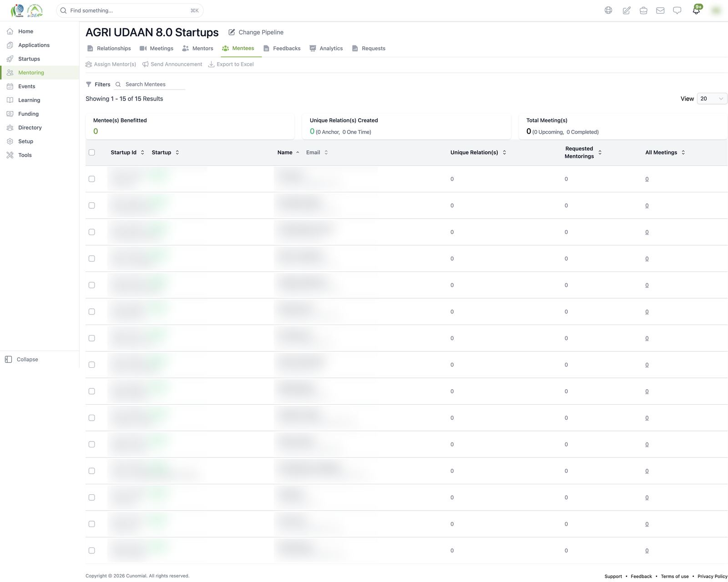The width and height of the screenshot is (728, 582).
Task: Switch to the Meetings tab
Action: pos(157,48)
